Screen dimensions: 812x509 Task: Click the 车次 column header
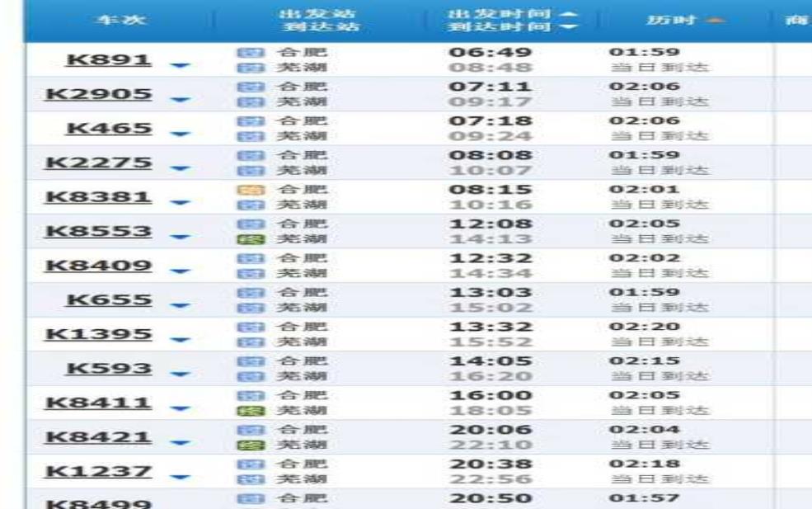(118, 21)
